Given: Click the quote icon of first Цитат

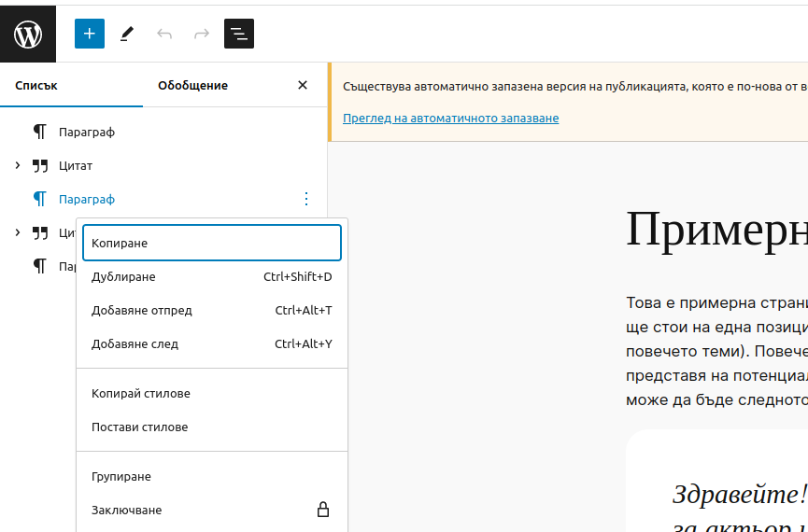Looking at the screenshot, I should pos(40,166).
